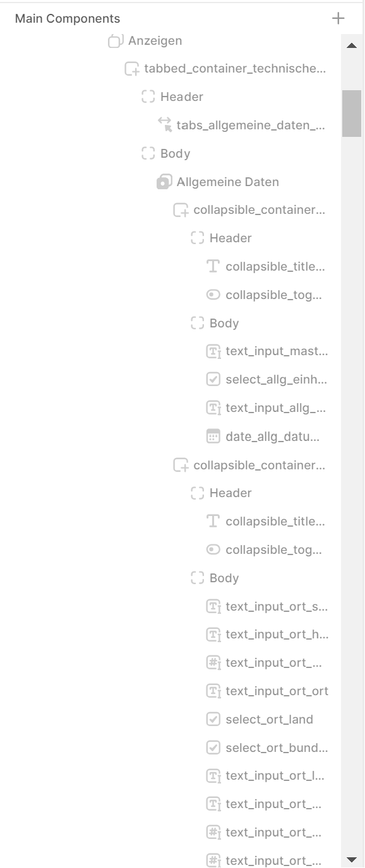Click the number-input icon of the first # item

point(213,663)
